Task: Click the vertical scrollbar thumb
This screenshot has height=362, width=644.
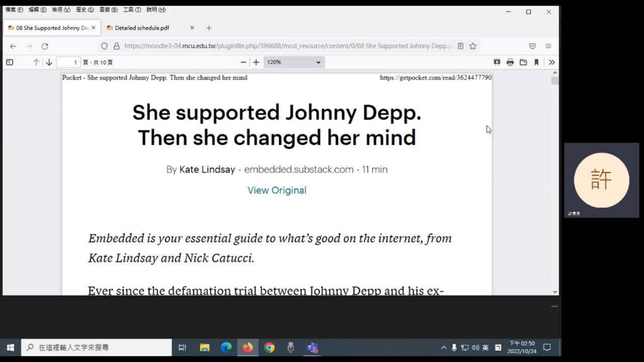Action: [554, 81]
